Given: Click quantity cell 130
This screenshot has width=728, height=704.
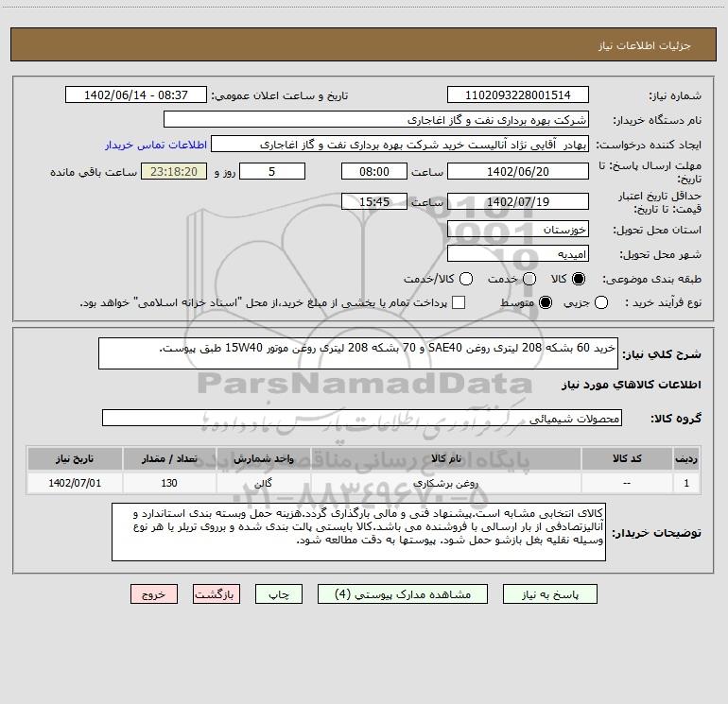Looking at the screenshot, I should [x=169, y=483].
